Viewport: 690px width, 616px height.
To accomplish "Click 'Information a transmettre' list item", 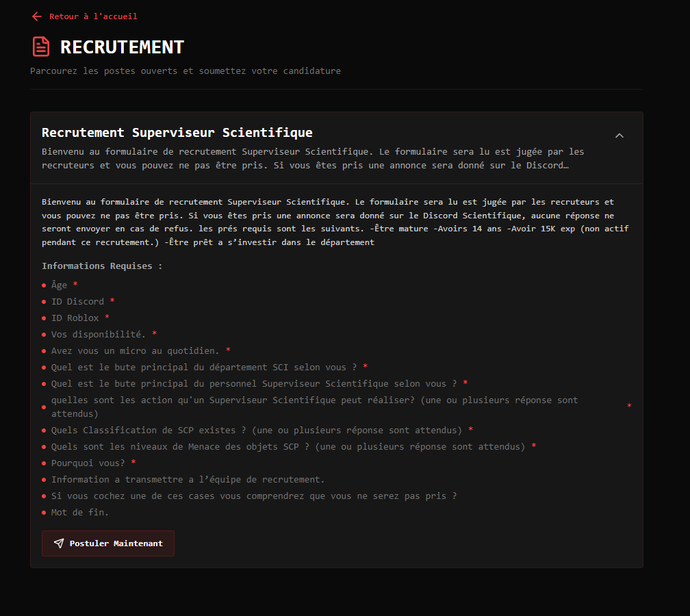I will pyautogui.click(x=188, y=479).
